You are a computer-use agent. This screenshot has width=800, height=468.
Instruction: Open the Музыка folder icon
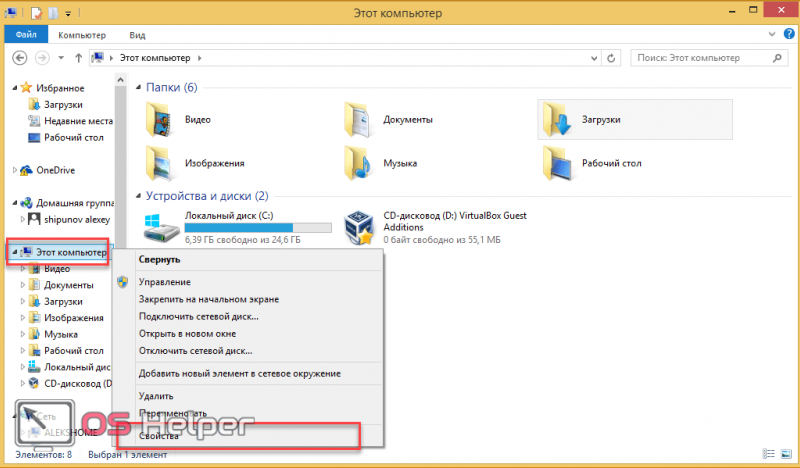(357, 163)
